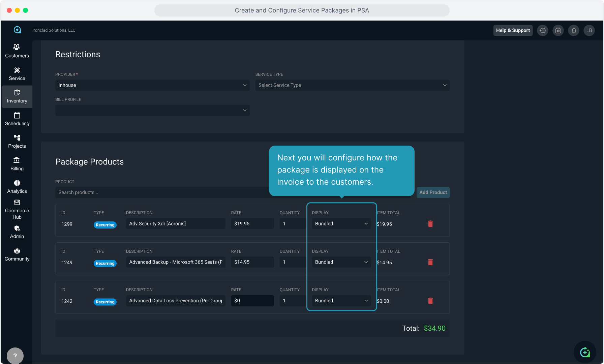Image resolution: width=604 pixels, height=364 pixels.
Task: Open the Select Service Type dropdown
Action: point(352,85)
